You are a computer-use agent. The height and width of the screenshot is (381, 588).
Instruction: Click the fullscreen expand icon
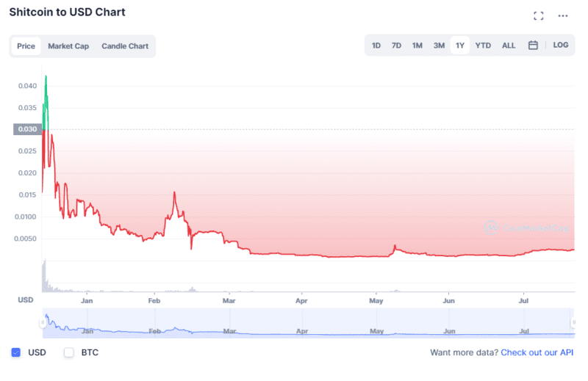click(x=539, y=15)
